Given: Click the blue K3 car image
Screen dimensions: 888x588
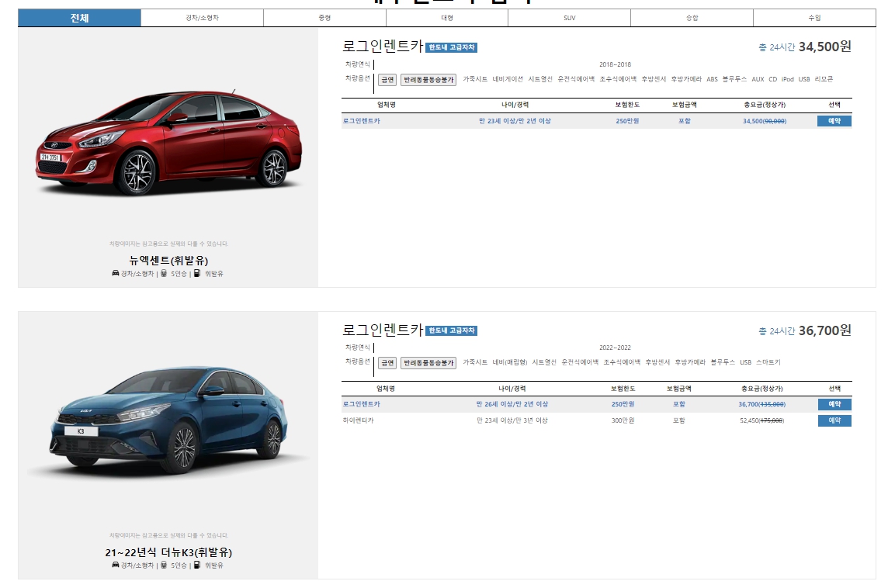Looking at the screenshot, I should [x=168, y=420].
